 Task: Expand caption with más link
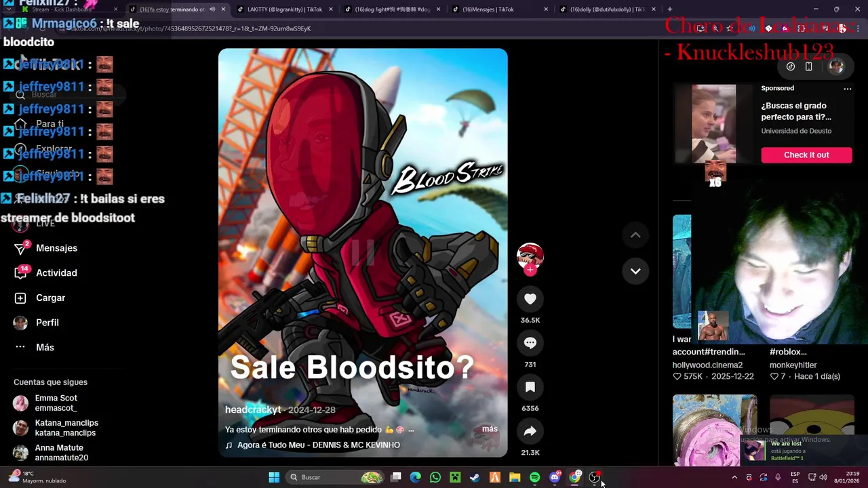[490, 429]
